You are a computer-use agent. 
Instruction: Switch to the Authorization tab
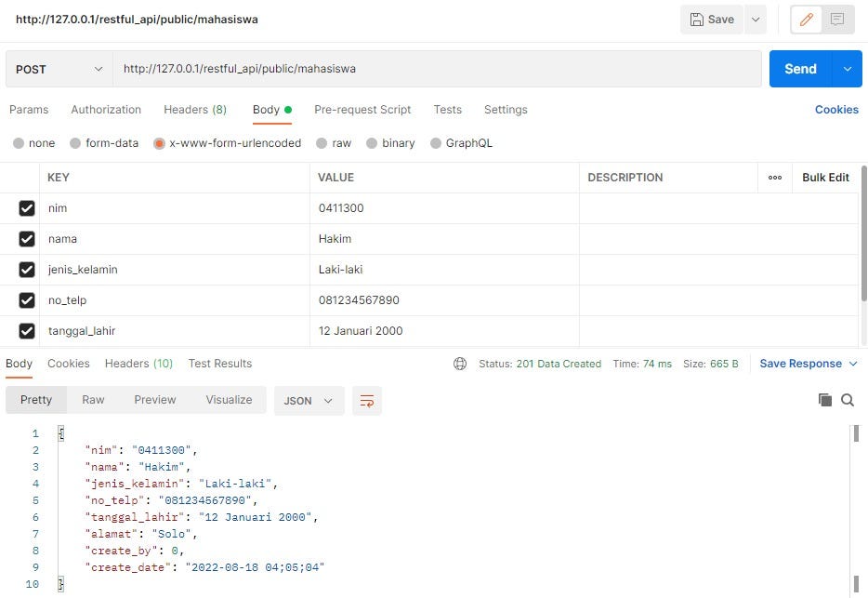[x=105, y=110]
